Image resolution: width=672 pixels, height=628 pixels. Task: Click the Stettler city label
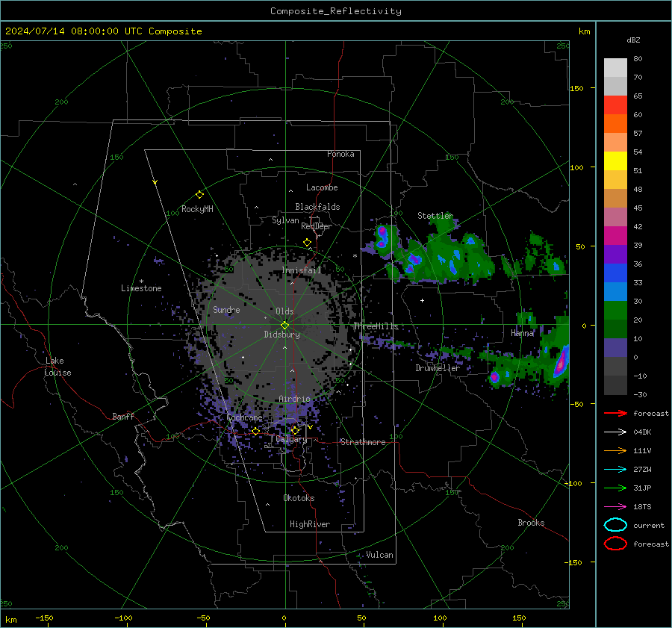pyautogui.click(x=435, y=216)
